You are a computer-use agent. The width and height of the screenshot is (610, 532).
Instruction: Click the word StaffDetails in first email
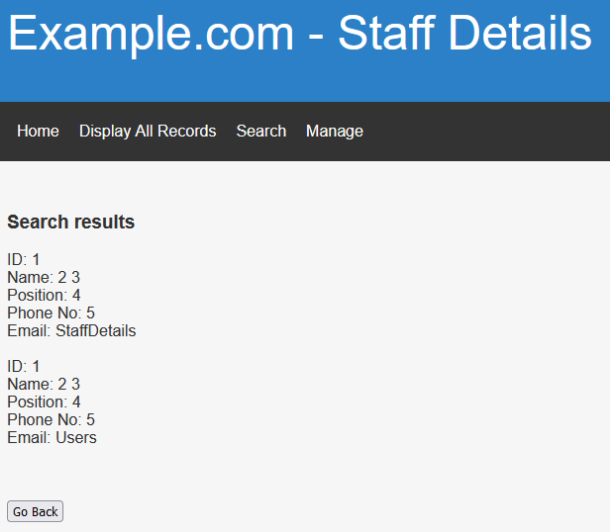pos(96,330)
